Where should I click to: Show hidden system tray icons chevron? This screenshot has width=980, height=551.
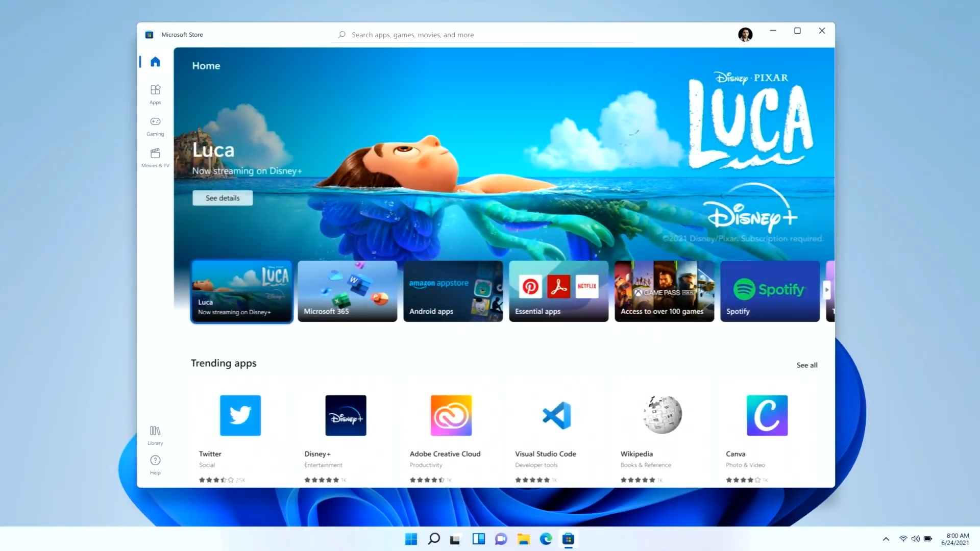coord(886,539)
